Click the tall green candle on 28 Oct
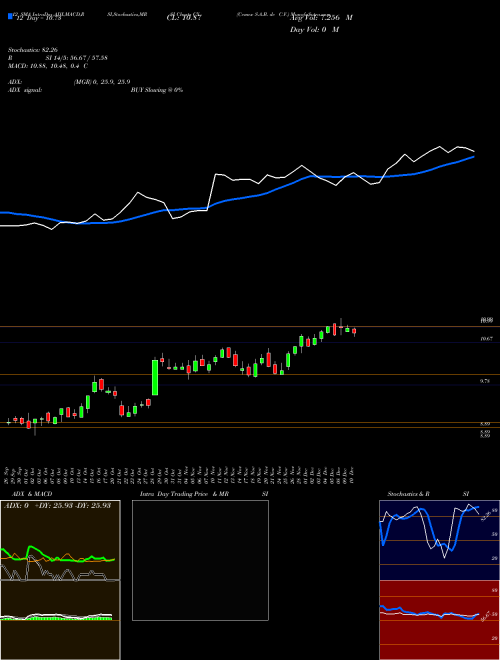Viewport: 500px width, 660px height. coord(155,378)
